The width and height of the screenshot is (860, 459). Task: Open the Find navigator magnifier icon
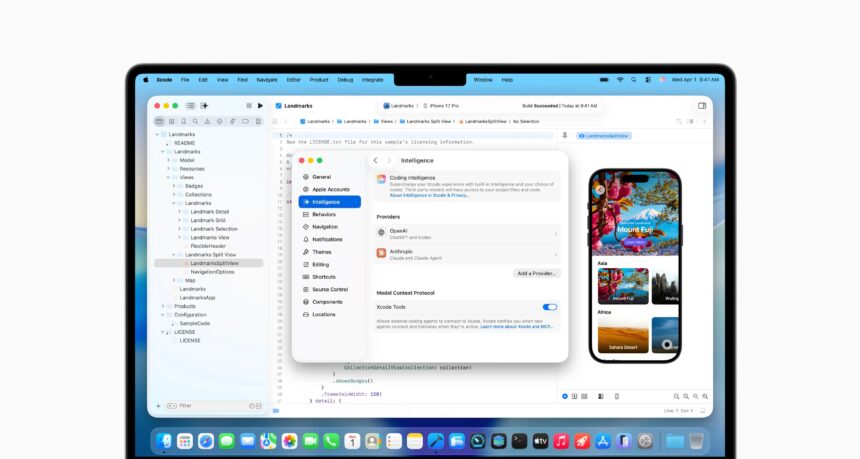click(x=195, y=121)
